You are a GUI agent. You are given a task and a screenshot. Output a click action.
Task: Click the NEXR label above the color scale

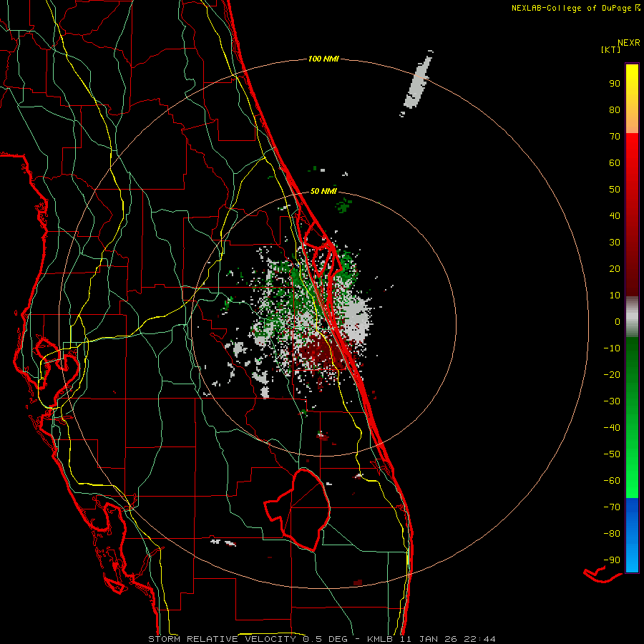pyautogui.click(x=628, y=43)
